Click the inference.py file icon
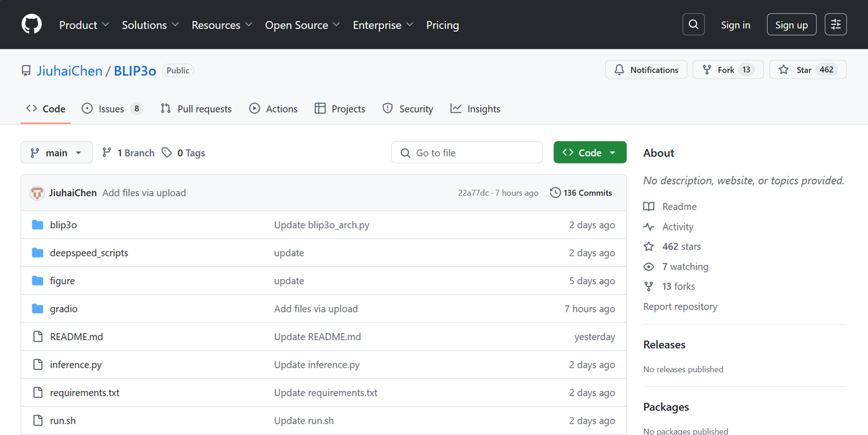This screenshot has height=435, width=868. pyautogui.click(x=37, y=365)
